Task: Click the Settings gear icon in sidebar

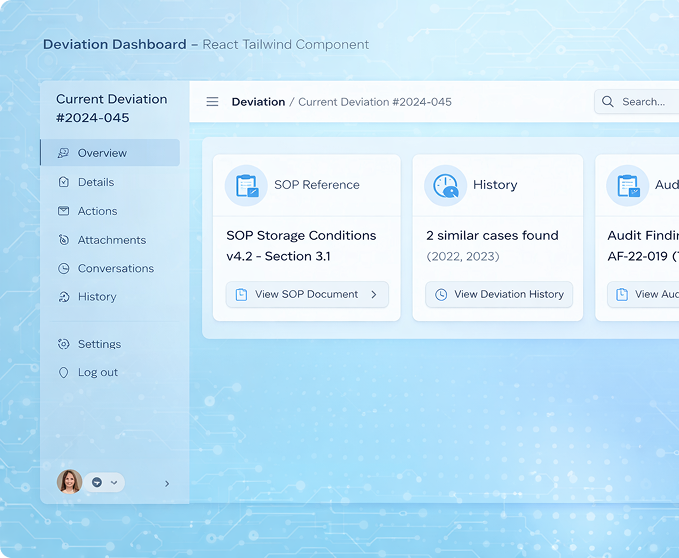Action: click(64, 344)
